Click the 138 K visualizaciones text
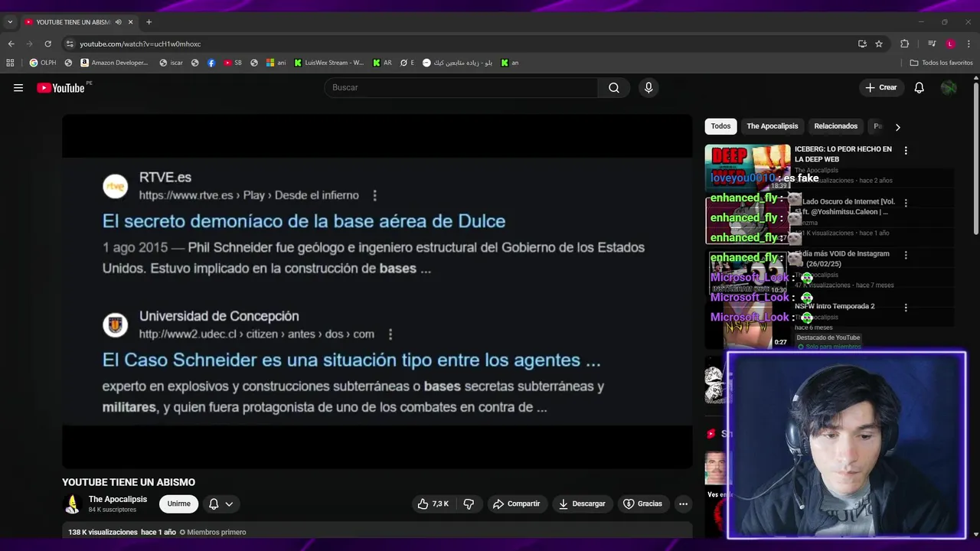The image size is (980, 551). pos(103,532)
